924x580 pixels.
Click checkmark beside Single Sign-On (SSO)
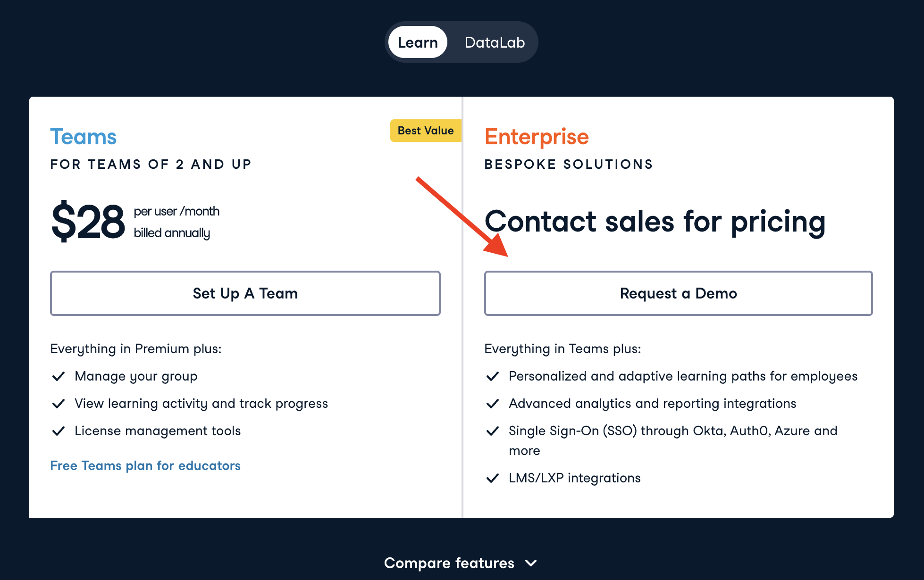coord(493,431)
